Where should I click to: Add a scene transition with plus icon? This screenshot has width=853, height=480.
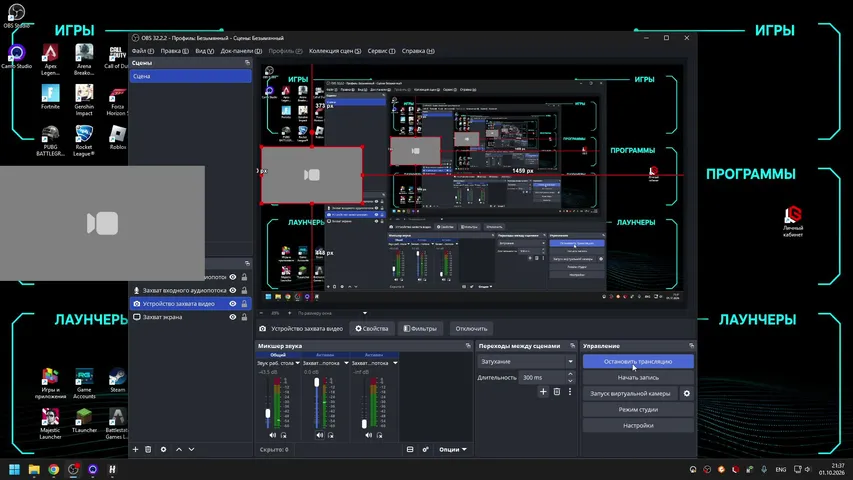coord(543,391)
